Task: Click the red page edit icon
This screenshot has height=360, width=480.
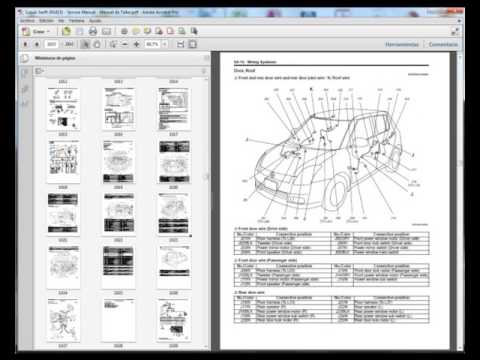Action: [170, 31]
